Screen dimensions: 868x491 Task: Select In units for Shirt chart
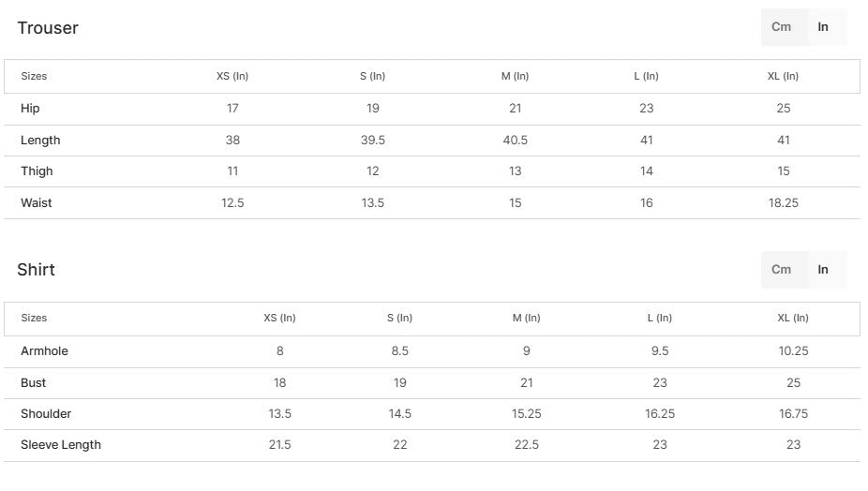823,270
